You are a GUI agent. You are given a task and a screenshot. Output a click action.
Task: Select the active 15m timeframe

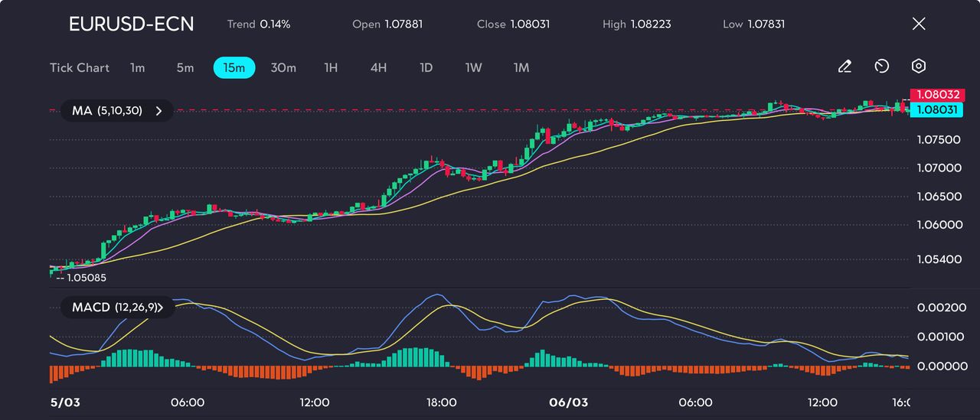coord(234,68)
